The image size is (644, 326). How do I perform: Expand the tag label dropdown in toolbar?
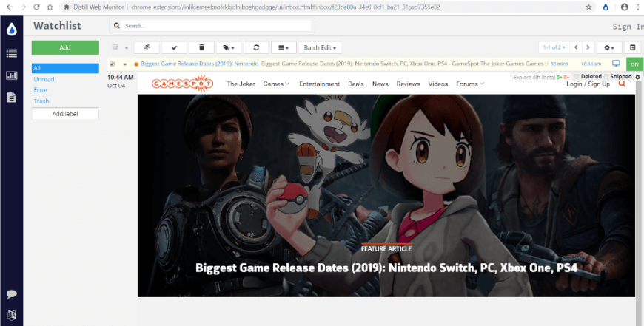(229, 47)
